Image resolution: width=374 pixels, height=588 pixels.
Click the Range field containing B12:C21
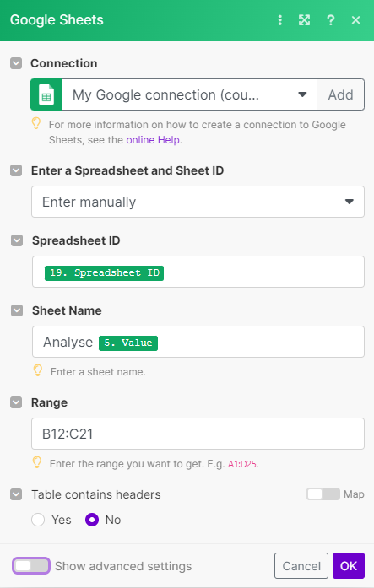[x=198, y=434]
